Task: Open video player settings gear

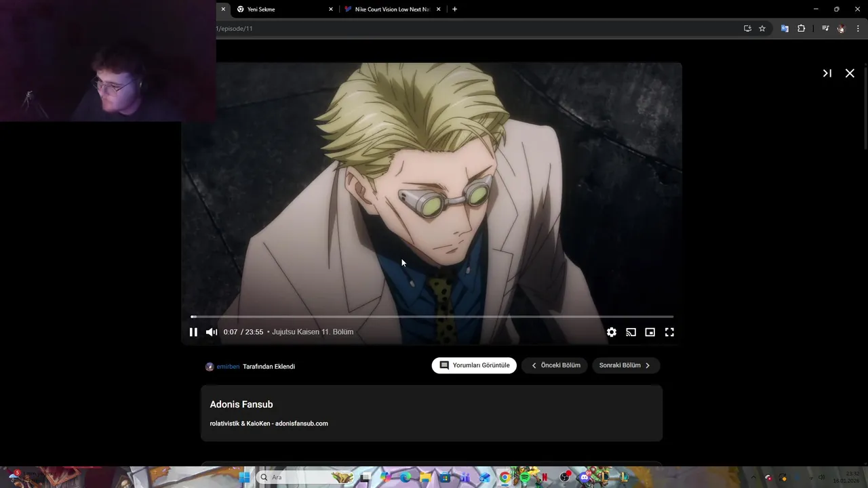Action: (x=612, y=332)
